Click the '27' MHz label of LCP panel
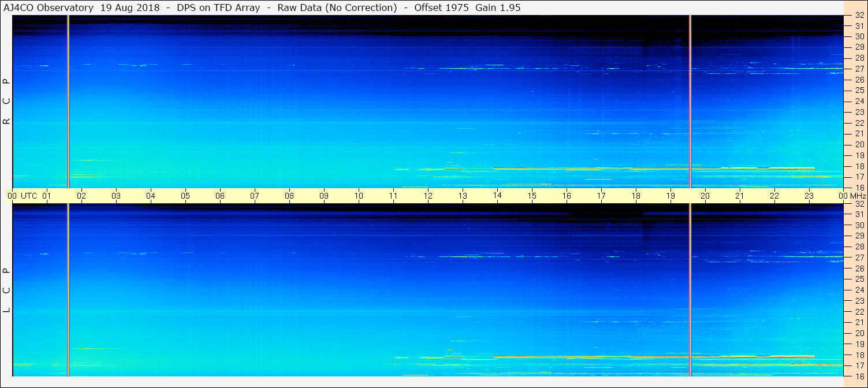Viewport: 868px width, 388px height. click(x=859, y=258)
